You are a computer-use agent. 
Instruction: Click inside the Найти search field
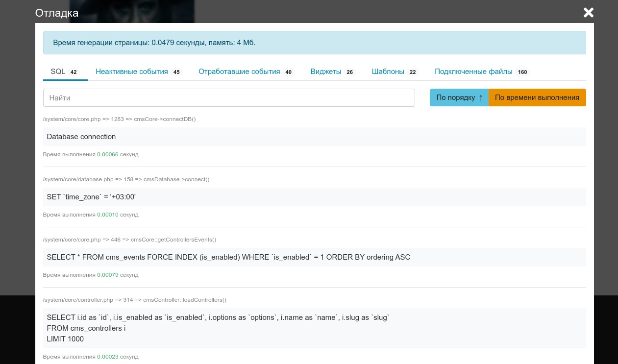(228, 97)
